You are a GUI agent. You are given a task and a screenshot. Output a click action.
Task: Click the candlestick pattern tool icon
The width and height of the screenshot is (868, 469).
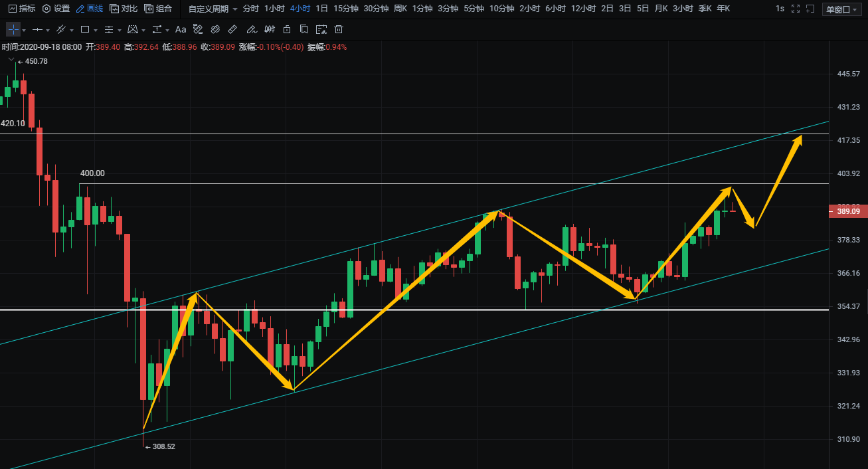tap(269, 30)
